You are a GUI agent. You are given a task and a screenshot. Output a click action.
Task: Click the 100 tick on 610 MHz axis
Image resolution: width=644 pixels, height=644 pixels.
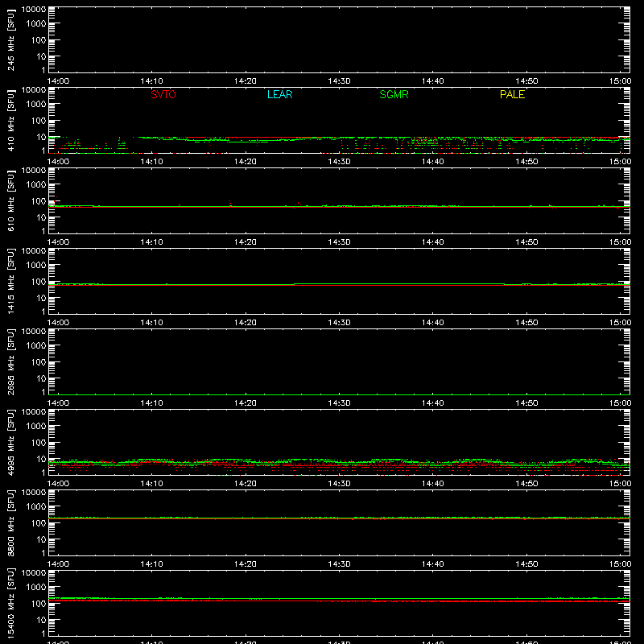tap(39, 200)
